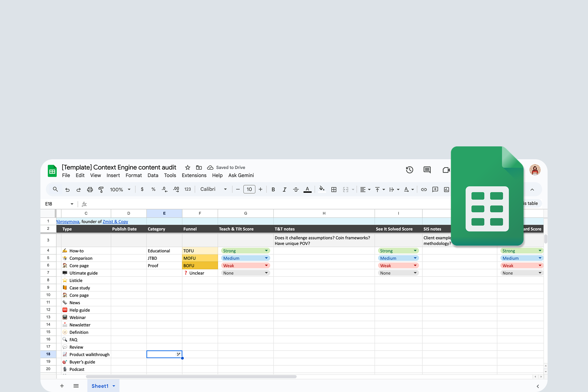
Task: Toggle strikethrough formatting
Action: [296, 190]
